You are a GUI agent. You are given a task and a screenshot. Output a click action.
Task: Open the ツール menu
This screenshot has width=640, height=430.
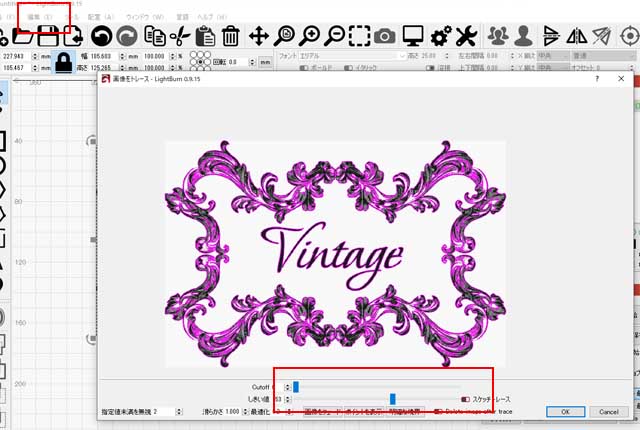71,17
